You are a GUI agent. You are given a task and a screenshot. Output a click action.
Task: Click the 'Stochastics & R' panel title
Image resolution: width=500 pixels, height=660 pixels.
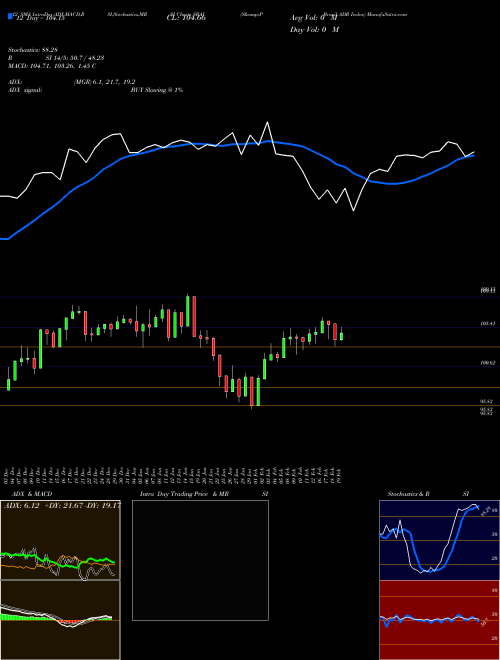(x=409, y=494)
